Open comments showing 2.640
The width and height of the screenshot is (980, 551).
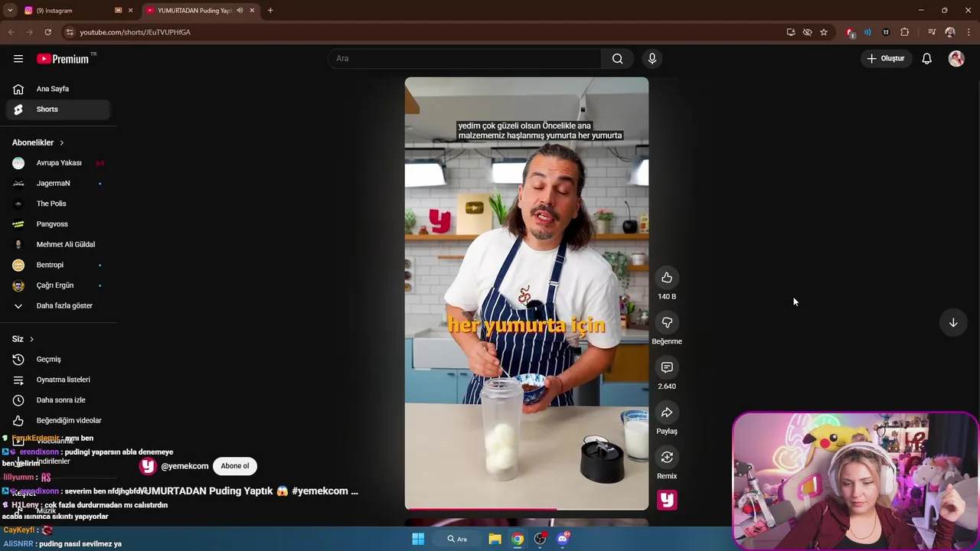667,368
